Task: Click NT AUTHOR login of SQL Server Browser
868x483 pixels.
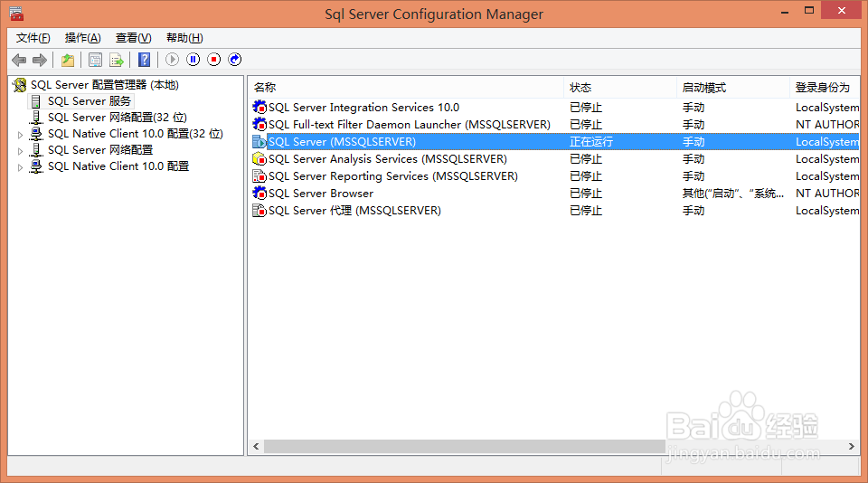Action: 827,194
